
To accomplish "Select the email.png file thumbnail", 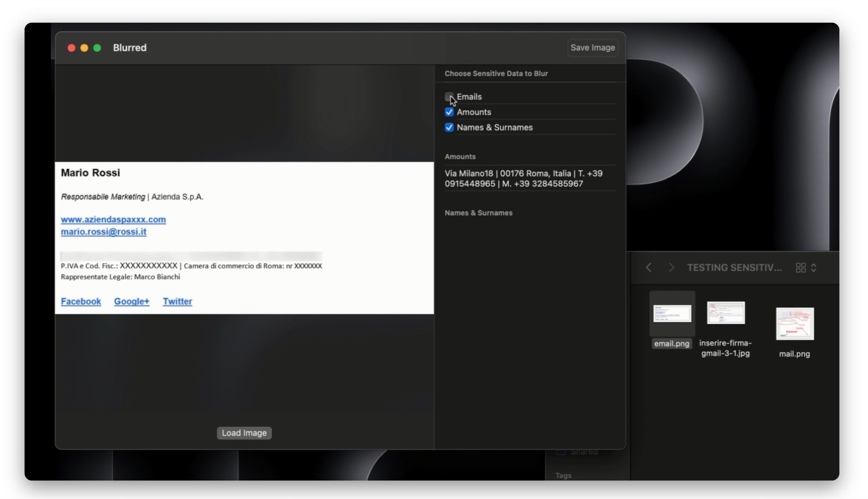I will [x=672, y=313].
